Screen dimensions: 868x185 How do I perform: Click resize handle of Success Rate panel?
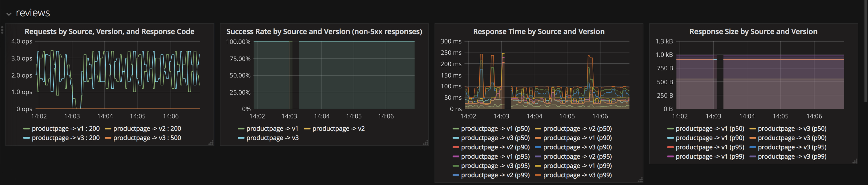(x=426, y=143)
